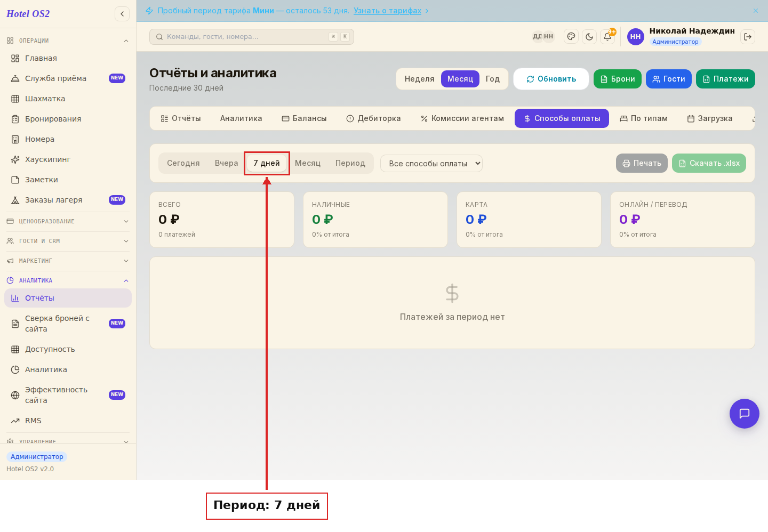Open the Отчёты report tab

click(181, 118)
